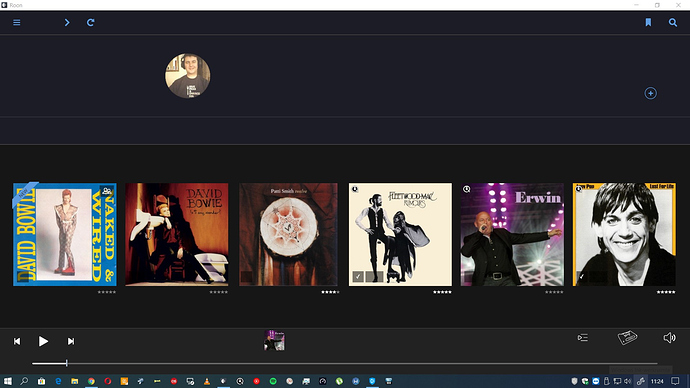The height and width of the screenshot is (388, 690).
Task: Open the Erwin album cover
Action: point(512,234)
